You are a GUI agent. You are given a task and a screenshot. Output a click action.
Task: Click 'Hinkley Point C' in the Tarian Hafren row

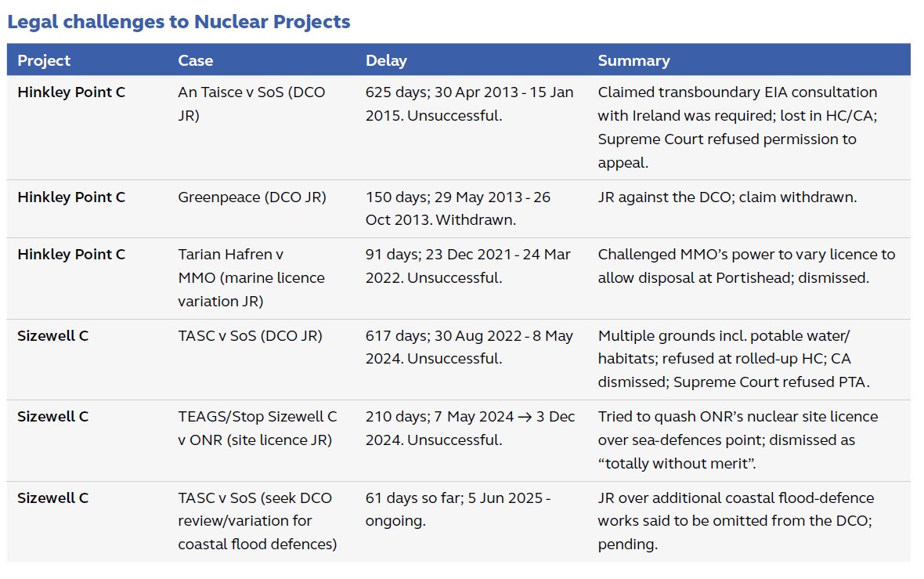71,255
